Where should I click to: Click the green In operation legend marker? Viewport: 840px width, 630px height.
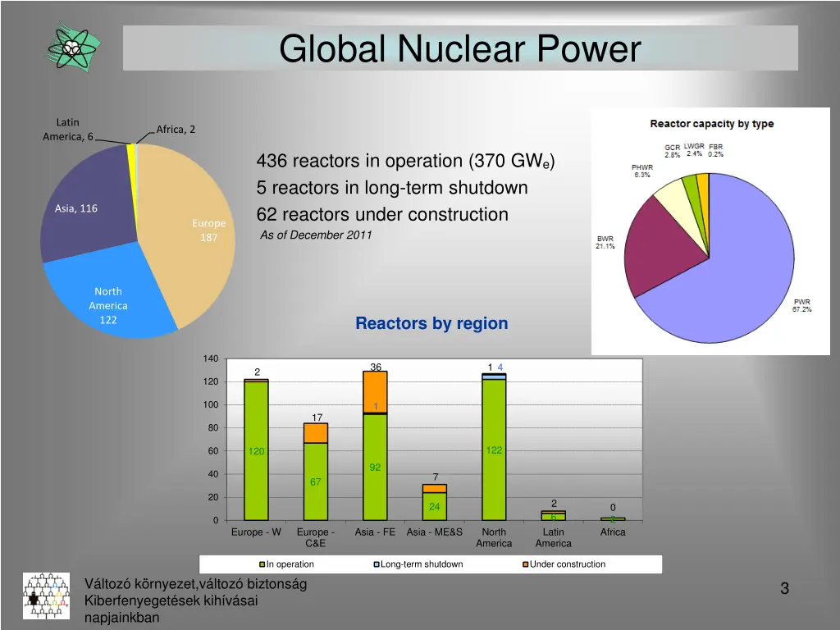pyautogui.click(x=262, y=564)
